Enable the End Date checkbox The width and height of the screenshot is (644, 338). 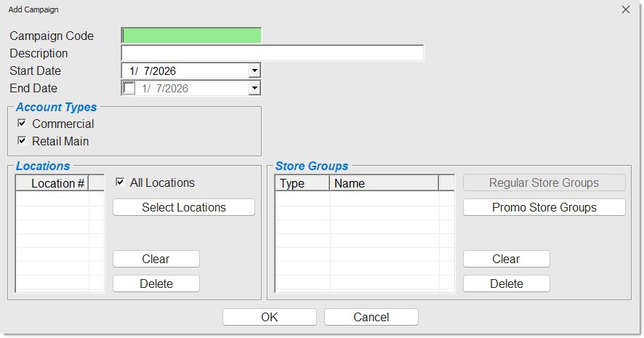[x=129, y=89]
